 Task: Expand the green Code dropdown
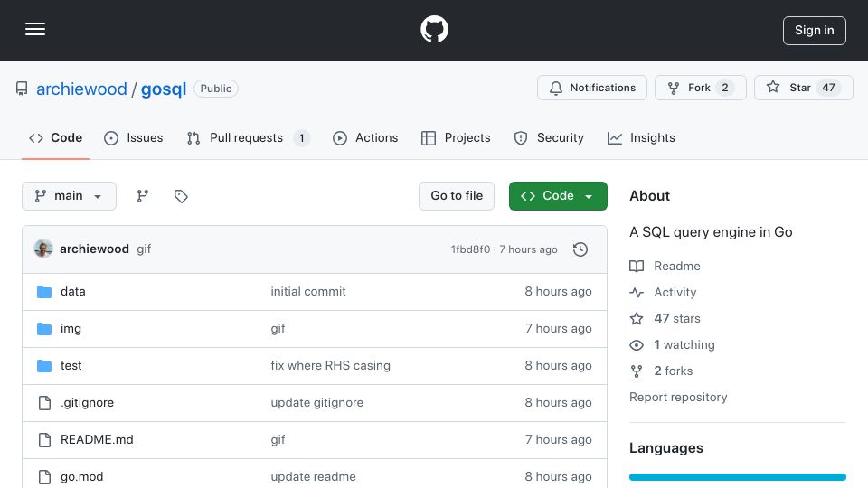tap(558, 196)
